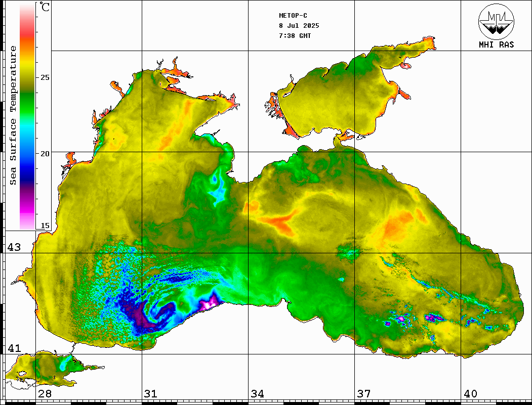Click the 'METOP-C' satellite label

tap(293, 16)
